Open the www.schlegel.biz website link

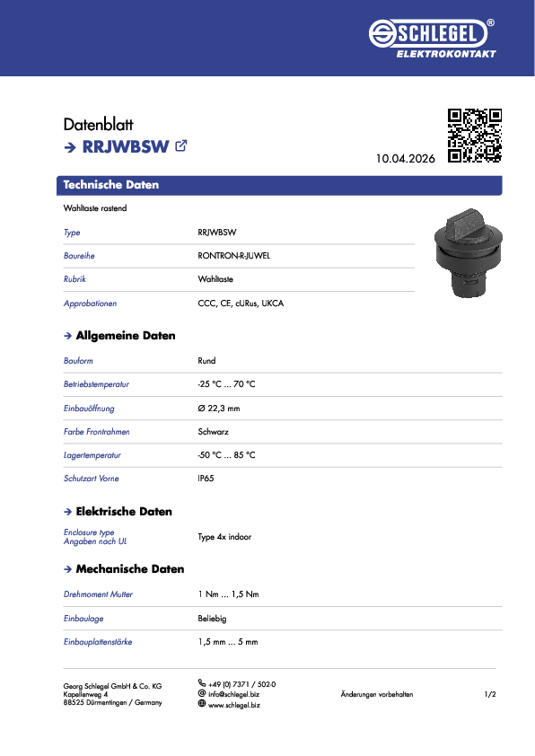click(234, 705)
